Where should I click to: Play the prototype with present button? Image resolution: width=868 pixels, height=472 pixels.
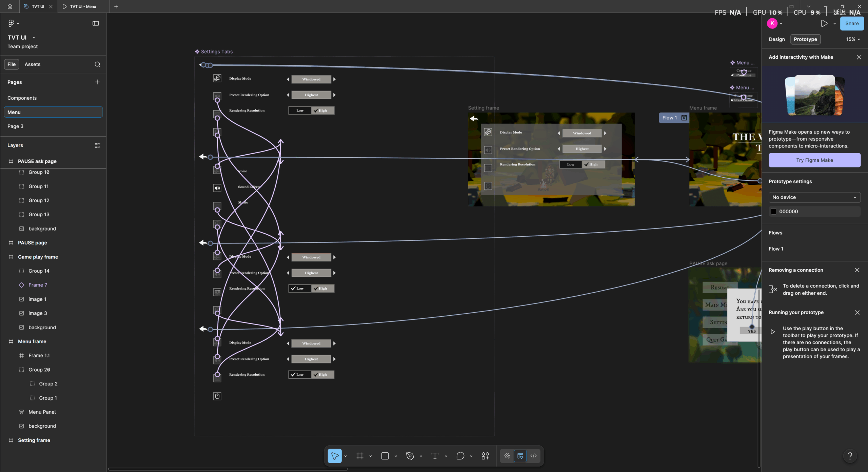pos(824,23)
